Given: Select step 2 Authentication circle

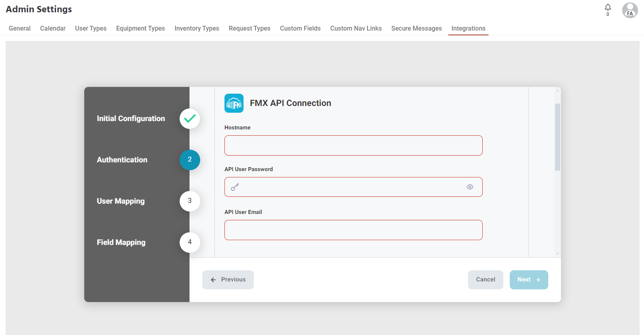Looking at the screenshot, I should [190, 160].
